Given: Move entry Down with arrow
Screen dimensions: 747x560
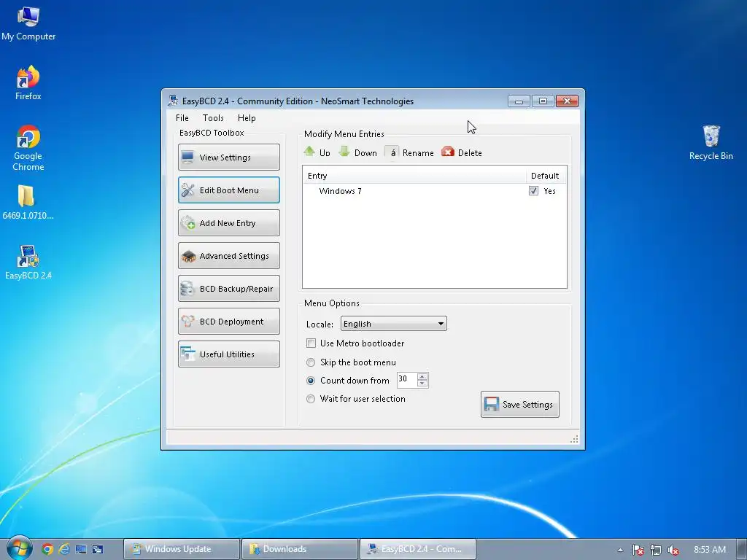Looking at the screenshot, I should click(x=358, y=152).
